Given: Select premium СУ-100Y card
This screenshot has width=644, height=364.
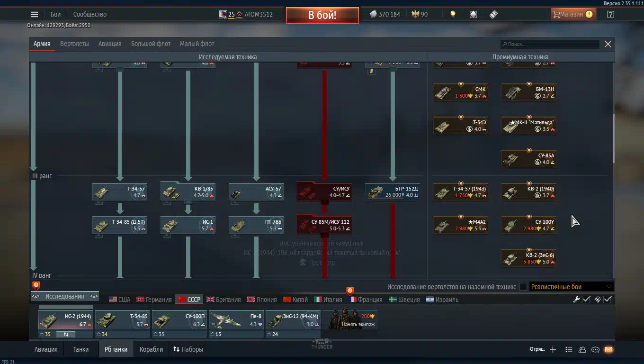Looking at the screenshot, I should tap(529, 225).
